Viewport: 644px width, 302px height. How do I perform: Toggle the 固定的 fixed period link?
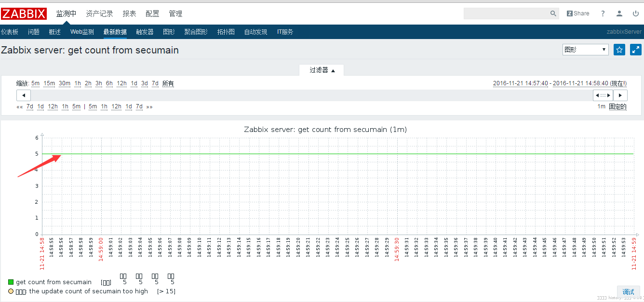(x=617, y=106)
